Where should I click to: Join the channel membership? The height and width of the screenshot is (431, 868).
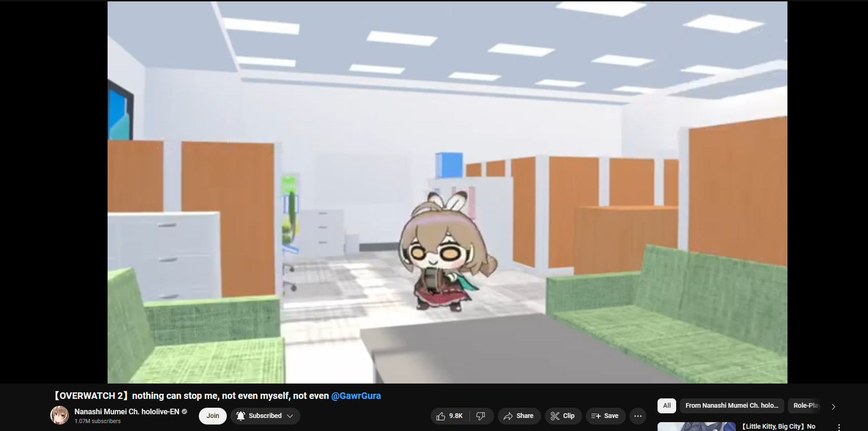pyautogui.click(x=213, y=416)
